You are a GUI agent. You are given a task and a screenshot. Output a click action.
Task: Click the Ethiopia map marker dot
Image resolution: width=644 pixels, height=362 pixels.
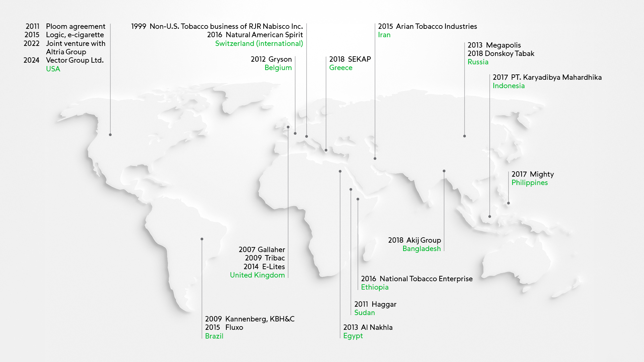pyautogui.click(x=358, y=199)
